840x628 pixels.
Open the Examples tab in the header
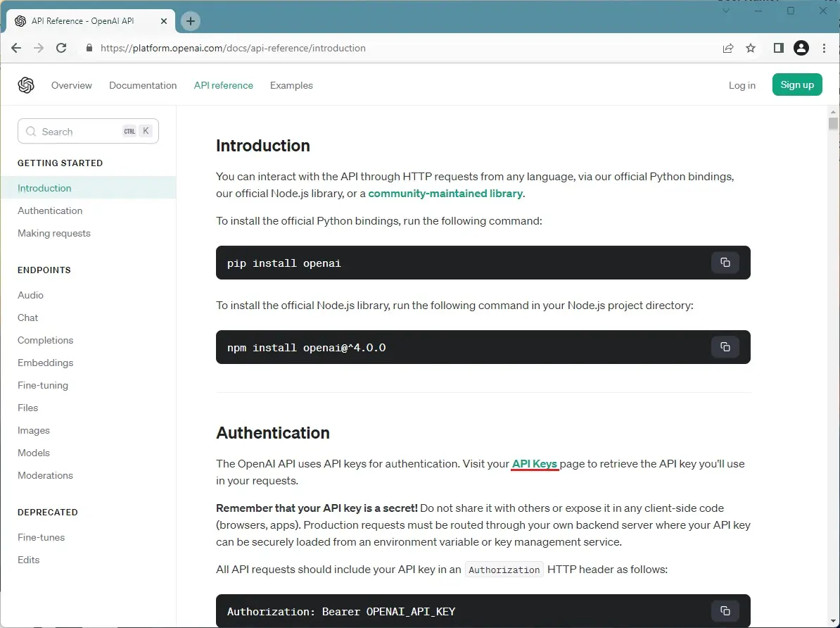tap(291, 85)
